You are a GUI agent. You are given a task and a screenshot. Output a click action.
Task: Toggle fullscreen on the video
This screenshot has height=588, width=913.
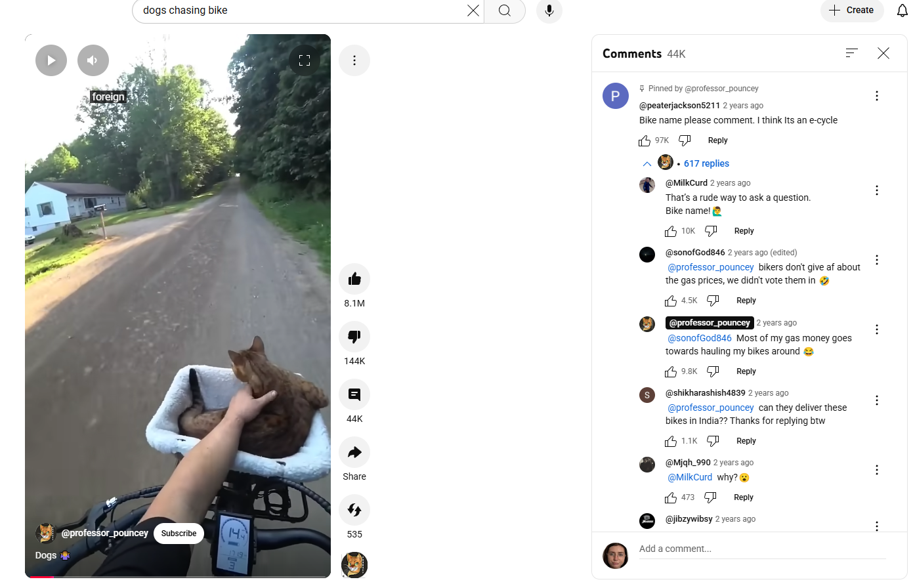coord(305,60)
